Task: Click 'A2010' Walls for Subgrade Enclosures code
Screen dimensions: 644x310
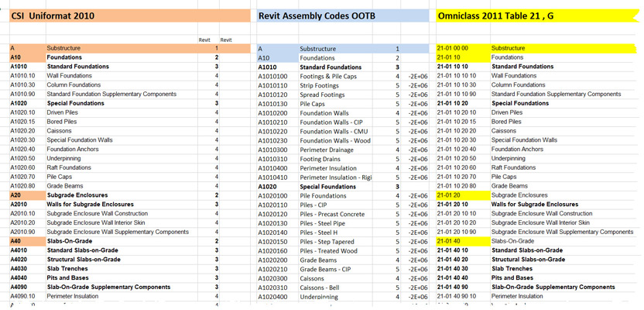Action: point(28,205)
